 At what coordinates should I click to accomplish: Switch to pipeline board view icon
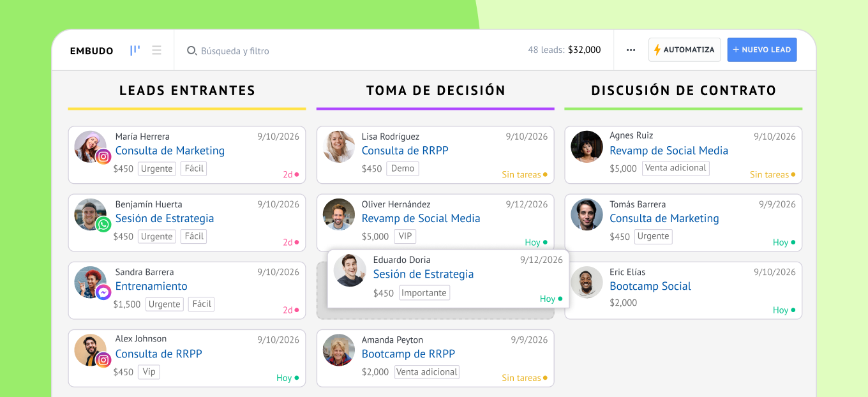pos(135,50)
